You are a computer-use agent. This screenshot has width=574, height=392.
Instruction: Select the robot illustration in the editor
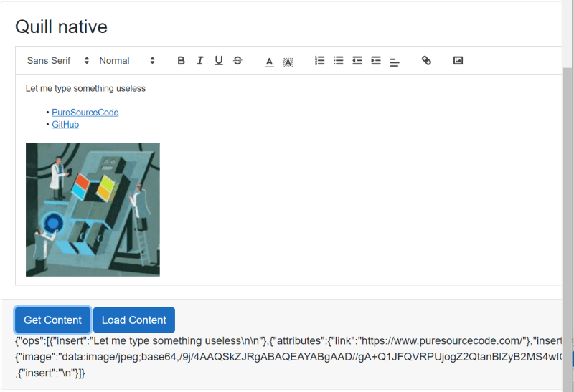(x=93, y=209)
